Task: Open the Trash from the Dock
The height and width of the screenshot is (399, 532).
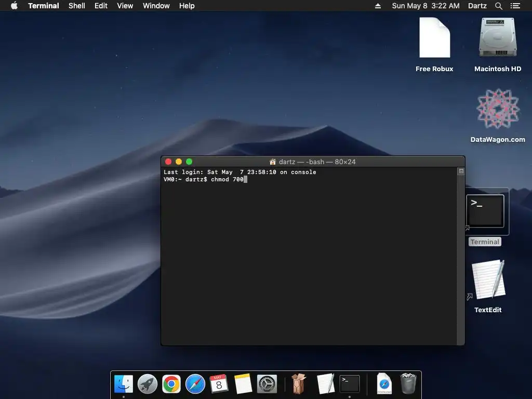Action: click(408, 384)
